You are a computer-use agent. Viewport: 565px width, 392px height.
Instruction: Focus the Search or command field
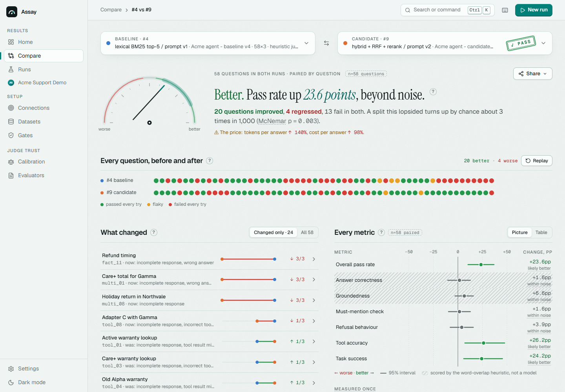coord(447,10)
